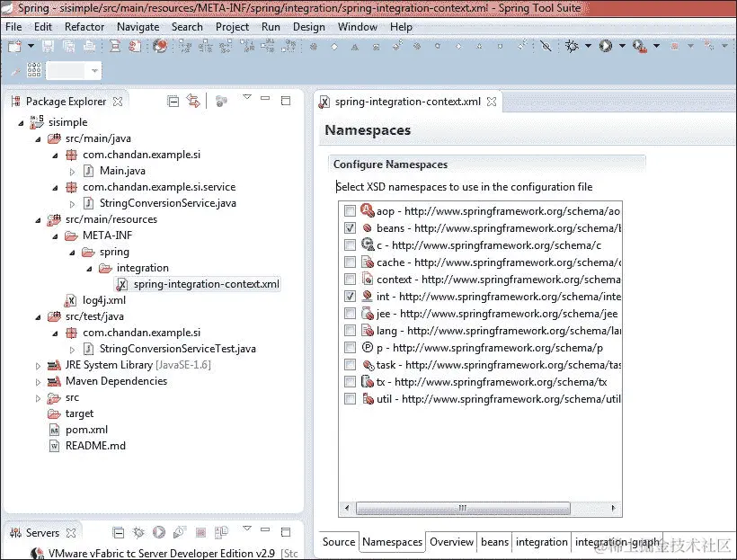Open the Debug button dropdown arrow
This screenshot has width=737, height=560.
click(x=588, y=46)
